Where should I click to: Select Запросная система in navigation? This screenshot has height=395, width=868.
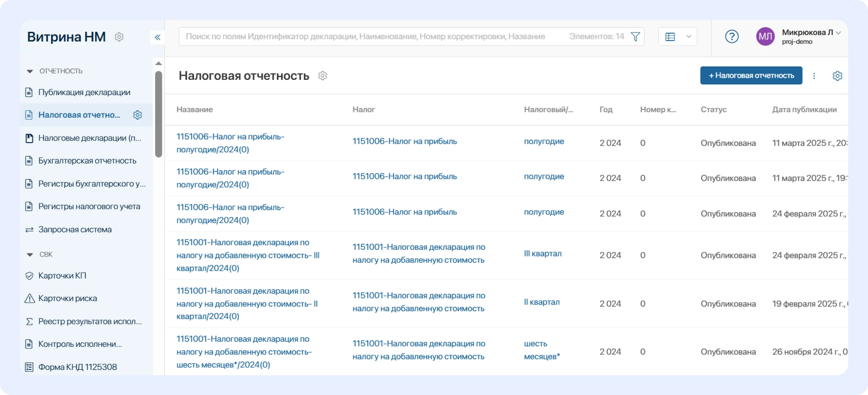coord(75,230)
